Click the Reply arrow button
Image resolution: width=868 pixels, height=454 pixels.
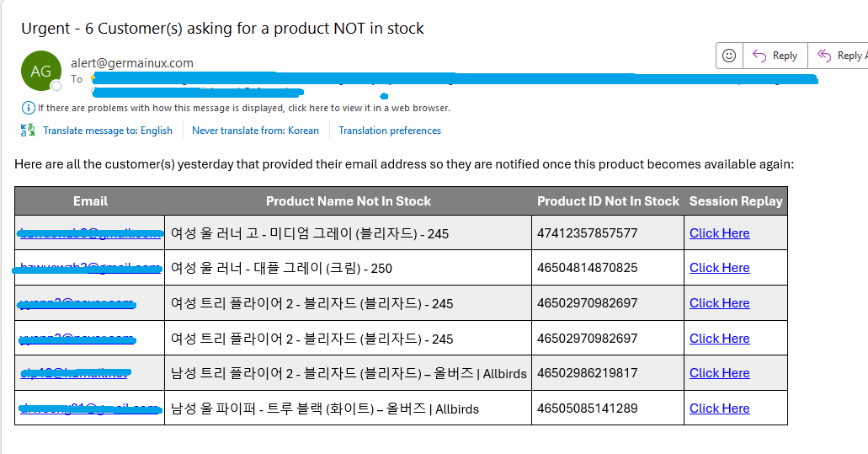coord(775,56)
